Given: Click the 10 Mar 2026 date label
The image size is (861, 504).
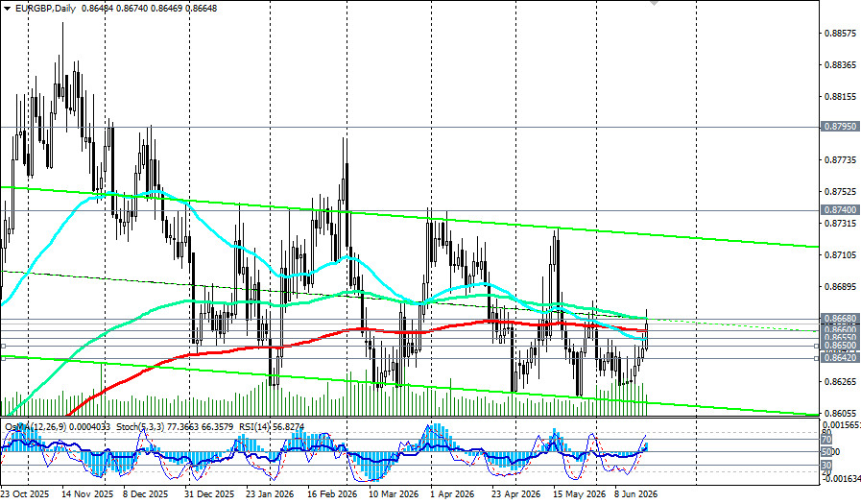Looking at the screenshot, I should [x=394, y=494].
